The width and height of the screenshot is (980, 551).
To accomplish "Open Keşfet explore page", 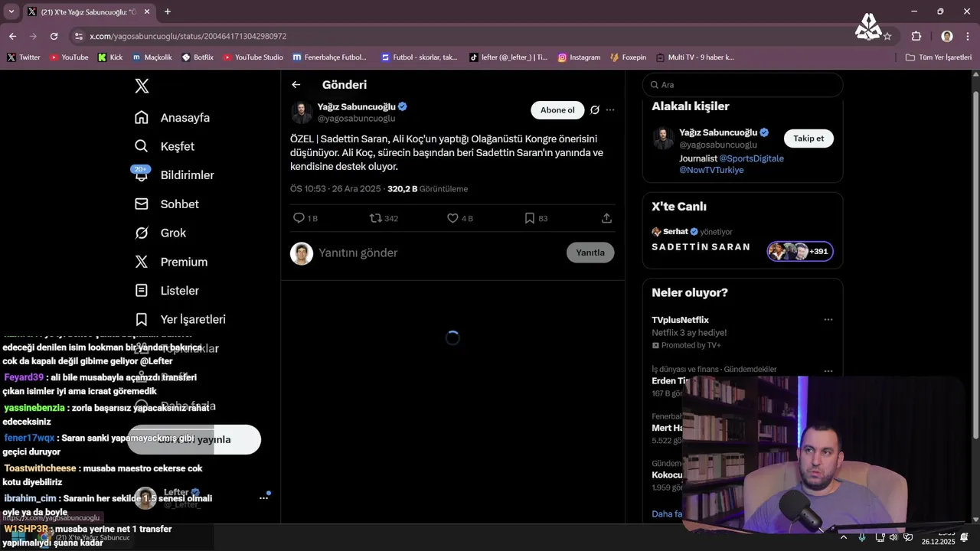I will [x=165, y=146].
